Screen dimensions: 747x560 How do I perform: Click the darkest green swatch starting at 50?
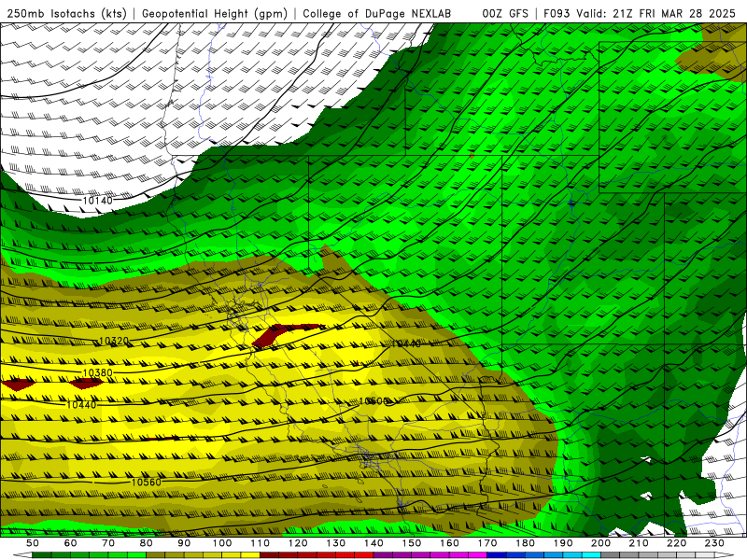[41, 555]
